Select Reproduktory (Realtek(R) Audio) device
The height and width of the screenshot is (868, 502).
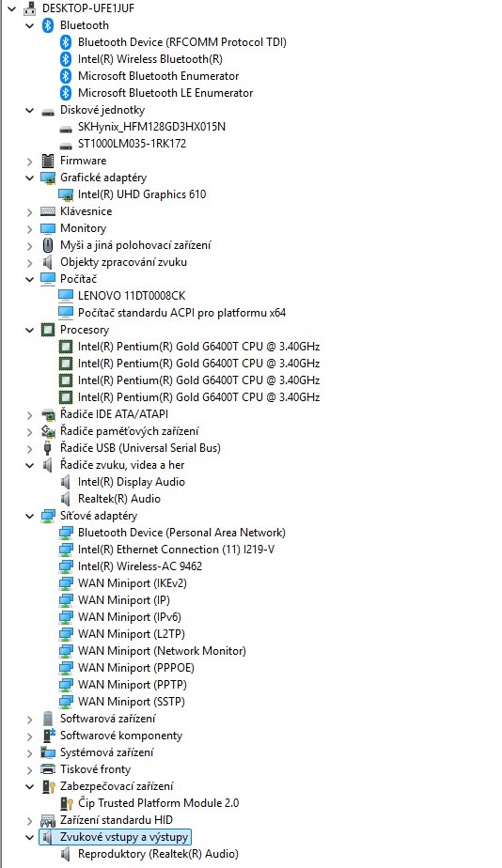click(158, 854)
